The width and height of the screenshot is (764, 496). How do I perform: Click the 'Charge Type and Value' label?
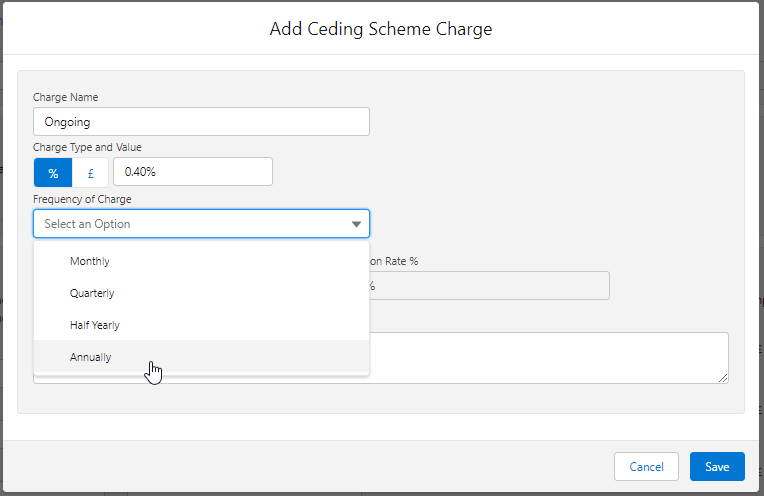point(85,147)
